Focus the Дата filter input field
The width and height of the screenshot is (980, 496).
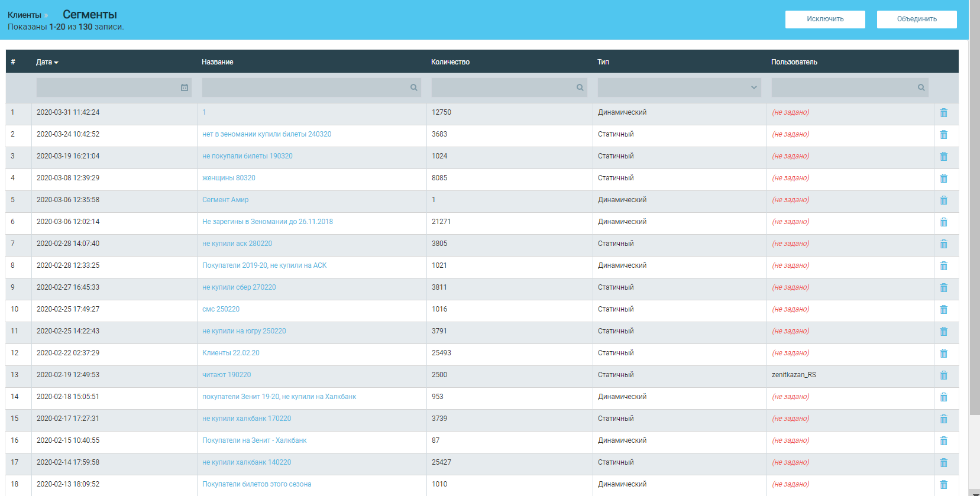coord(114,87)
